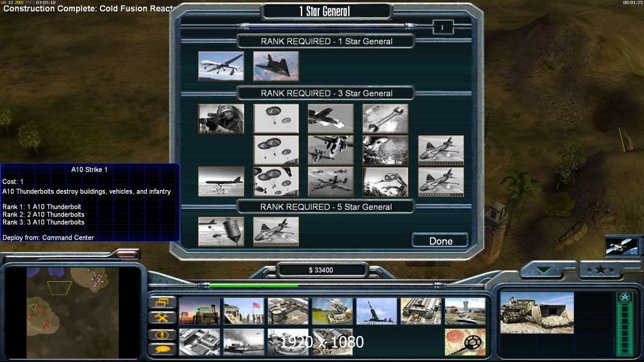
Task: Click the $ 33400 money display
Action: pyautogui.click(x=321, y=270)
